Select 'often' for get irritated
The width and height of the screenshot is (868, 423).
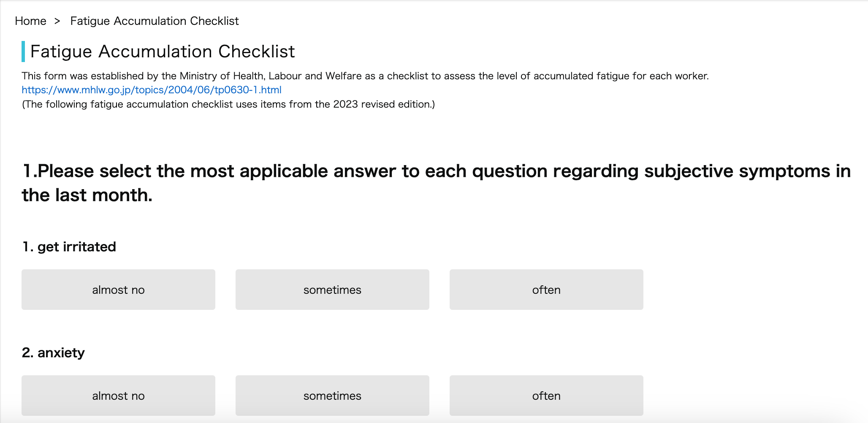[546, 290]
